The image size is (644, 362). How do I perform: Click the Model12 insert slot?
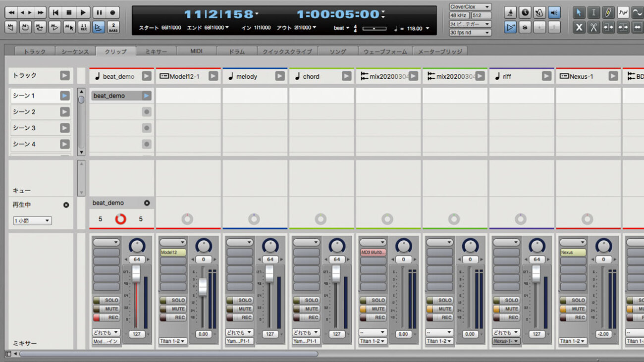point(173,253)
